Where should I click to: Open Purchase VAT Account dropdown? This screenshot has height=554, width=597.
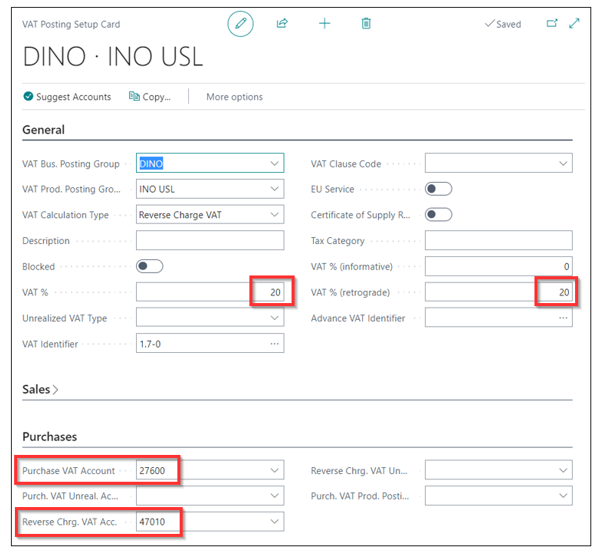[275, 471]
